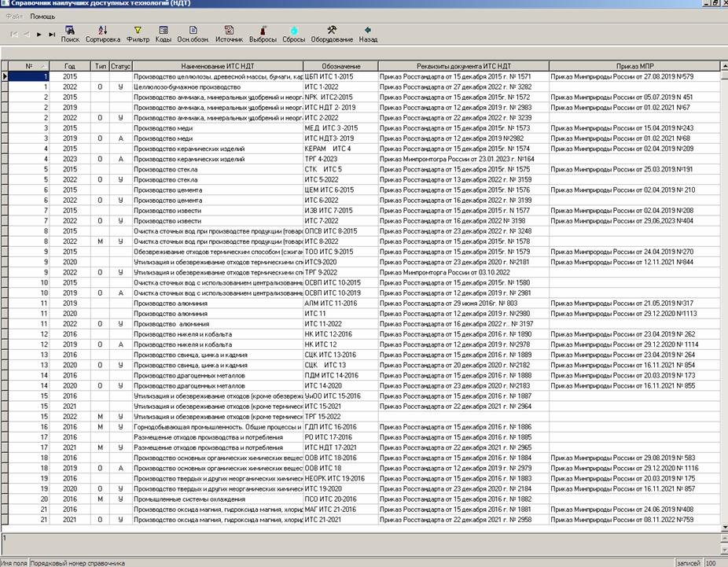
Task: Open the Источник toolbar icon
Action: tap(229, 33)
